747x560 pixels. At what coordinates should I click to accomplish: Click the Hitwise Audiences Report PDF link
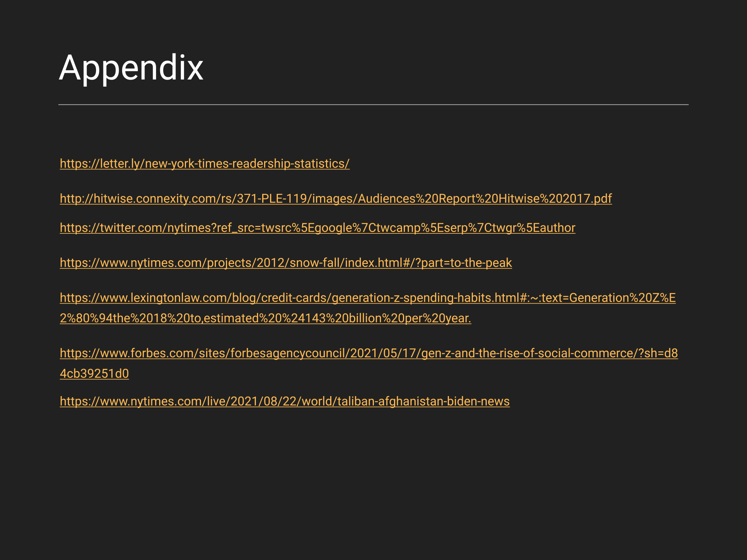(x=335, y=198)
